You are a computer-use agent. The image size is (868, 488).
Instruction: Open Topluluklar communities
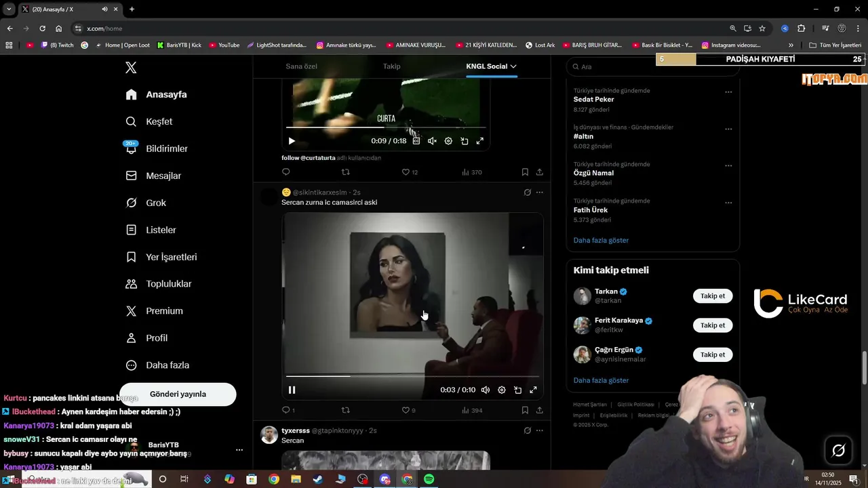159,284
